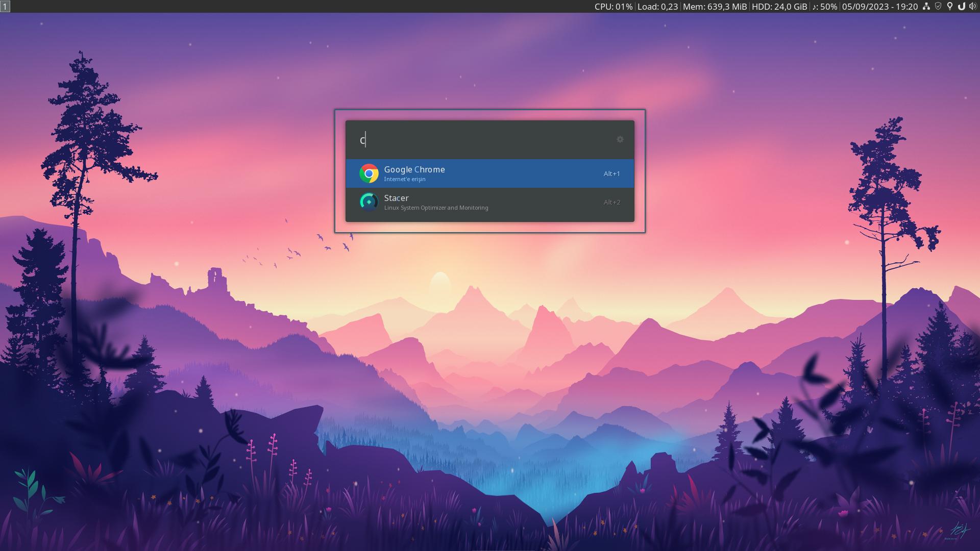This screenshot has width=980, height=551.
Task: Open the launcher settings gear icon
Action: click(x=620, y=139)
